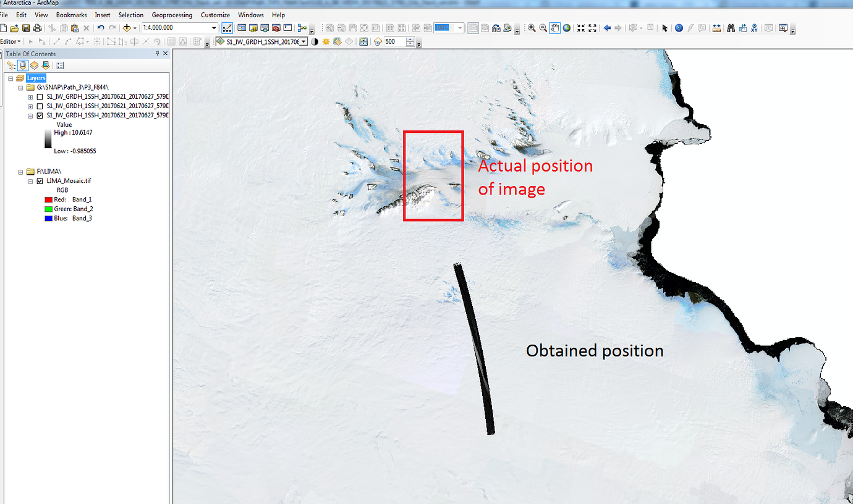Open the Geoprocessing menu
The width and height of the screenshot is (853, 504).
pos(172,15)
